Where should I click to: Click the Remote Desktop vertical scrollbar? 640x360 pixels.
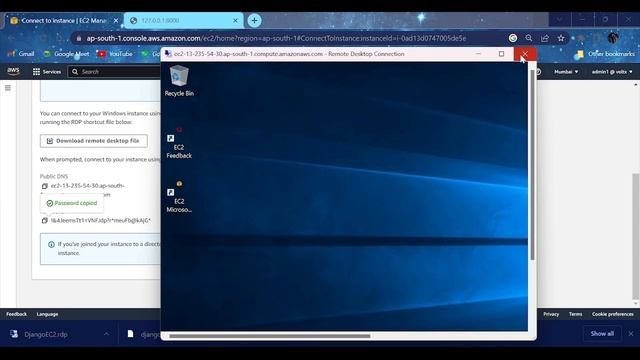[532, 164]
